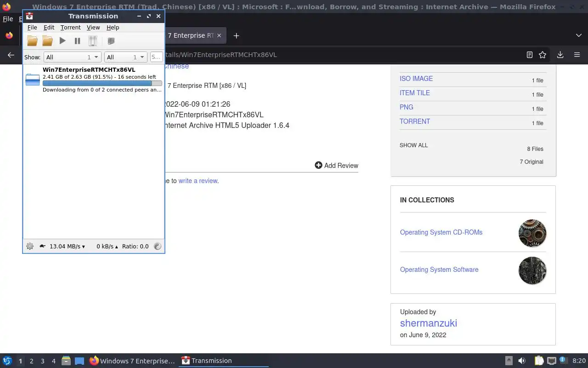Click the second folder icon in Transmission toolbar
Image resolution: width=588 pixels, height=368 pixels.
pos(47,41)
